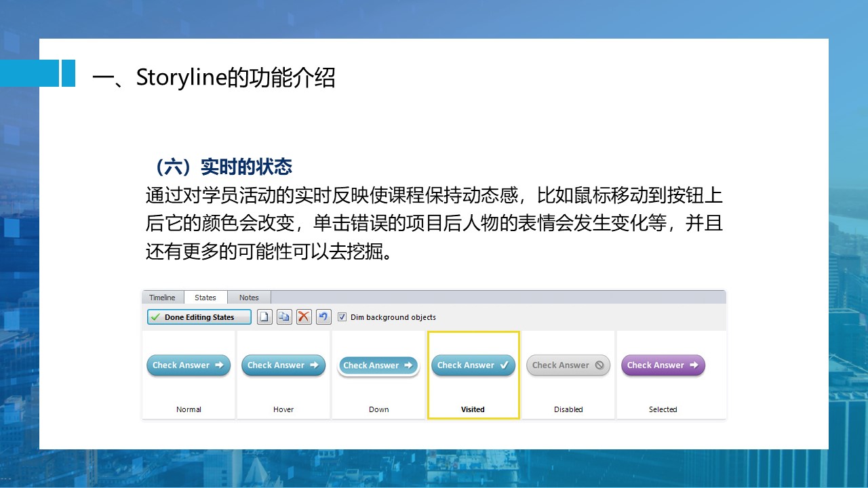The image size is (868, 488).
Task: Select the Hover state thumbnail
Action: 283,375
